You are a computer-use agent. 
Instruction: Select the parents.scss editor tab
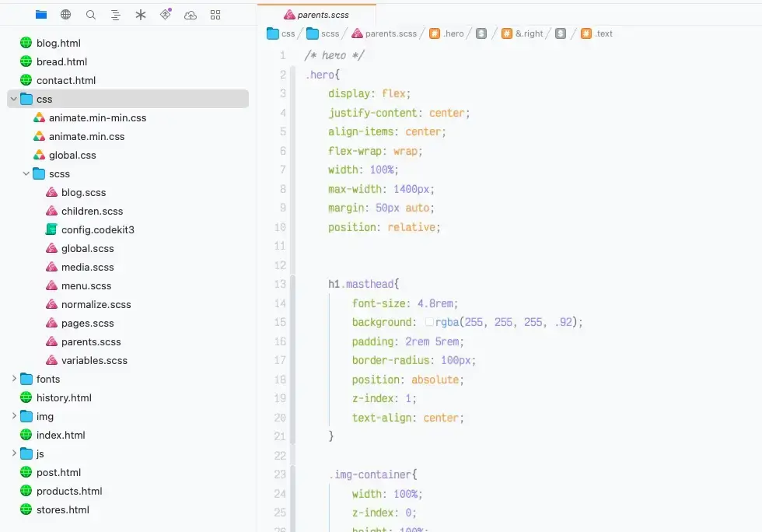click(x=316, y=15)
